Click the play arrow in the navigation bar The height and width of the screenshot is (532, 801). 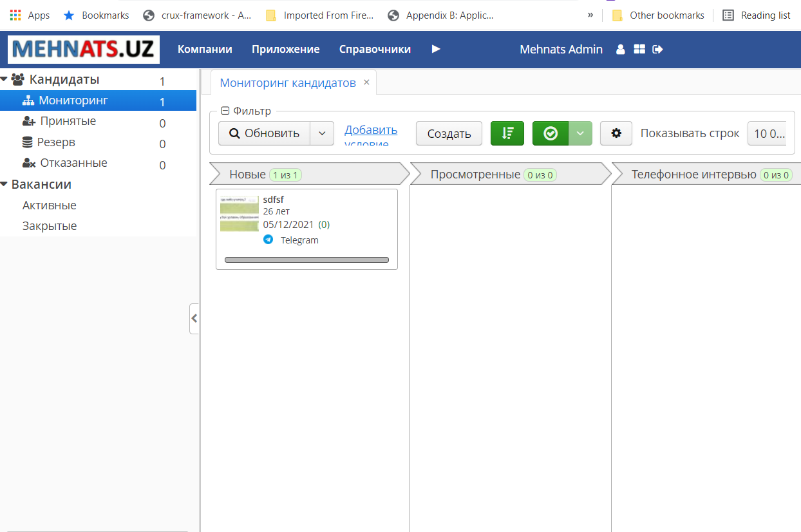pos(436,49)
